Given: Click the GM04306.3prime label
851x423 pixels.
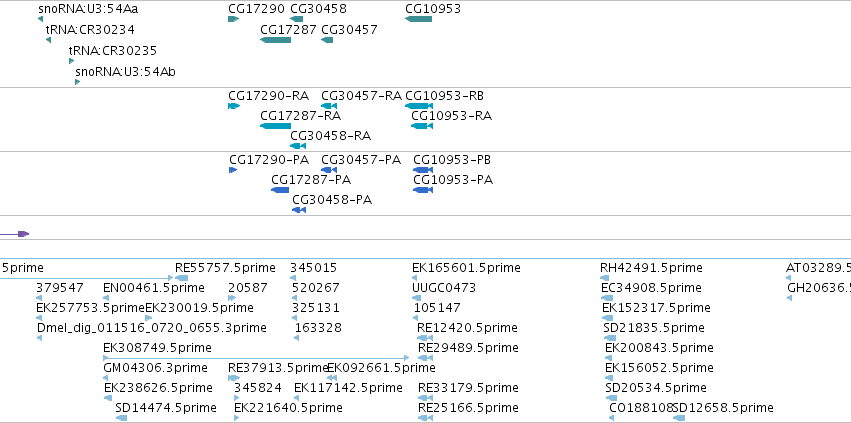Looking at the screenshot, I should pos(155,368).
